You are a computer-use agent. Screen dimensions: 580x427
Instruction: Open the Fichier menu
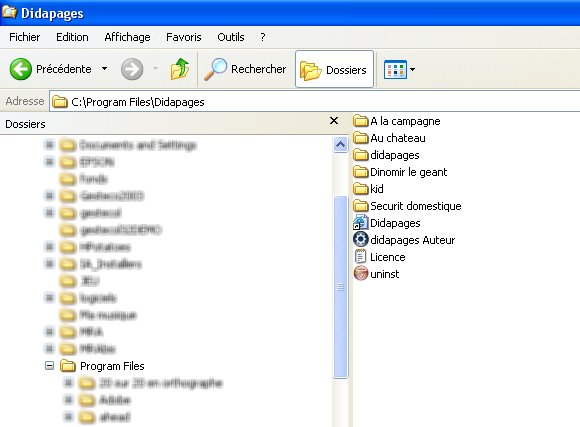[x=24, y=37]
